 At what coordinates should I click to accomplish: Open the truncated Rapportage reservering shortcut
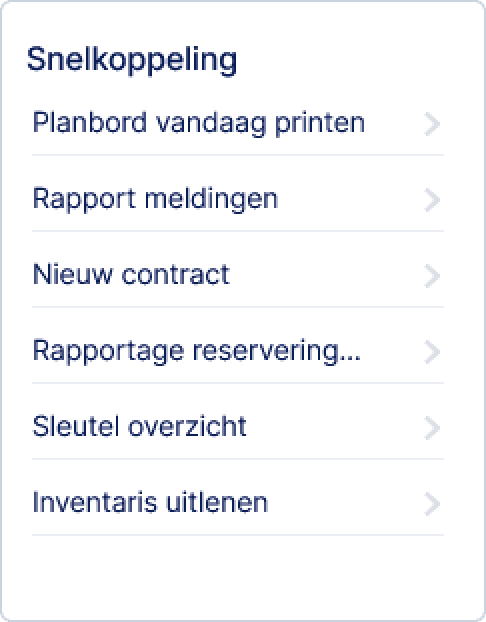tap(238, 351)
